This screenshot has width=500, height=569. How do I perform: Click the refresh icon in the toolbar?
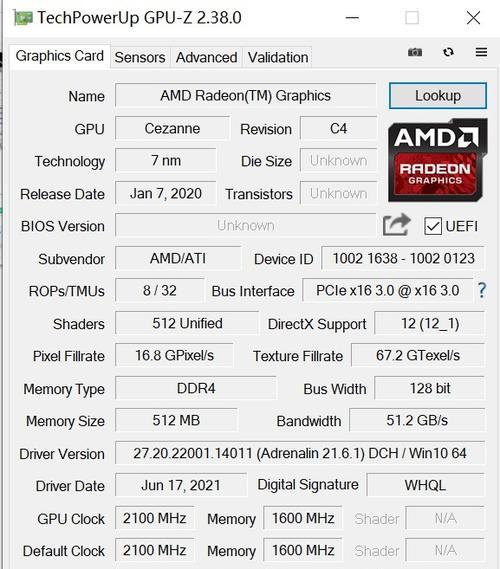448,52
